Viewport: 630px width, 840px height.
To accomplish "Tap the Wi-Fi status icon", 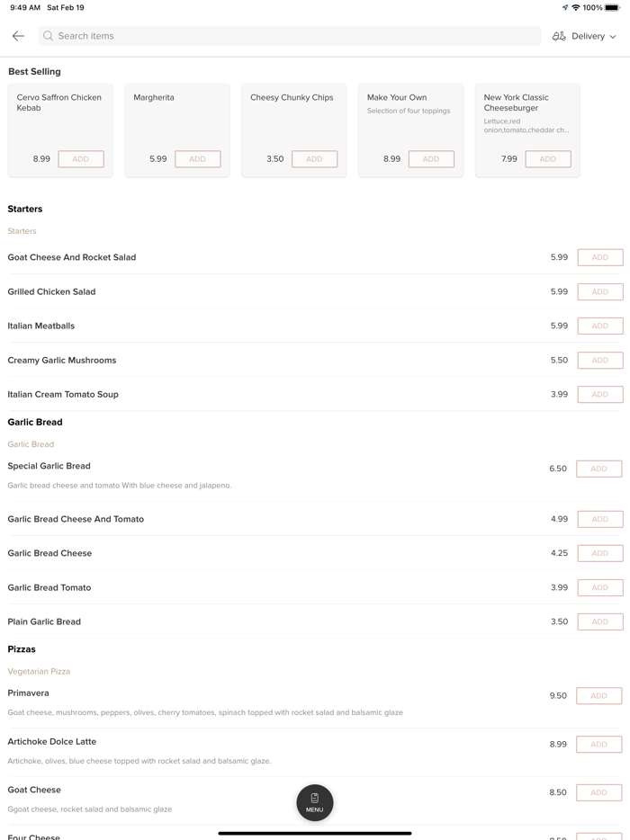I will tap(576, 7).
